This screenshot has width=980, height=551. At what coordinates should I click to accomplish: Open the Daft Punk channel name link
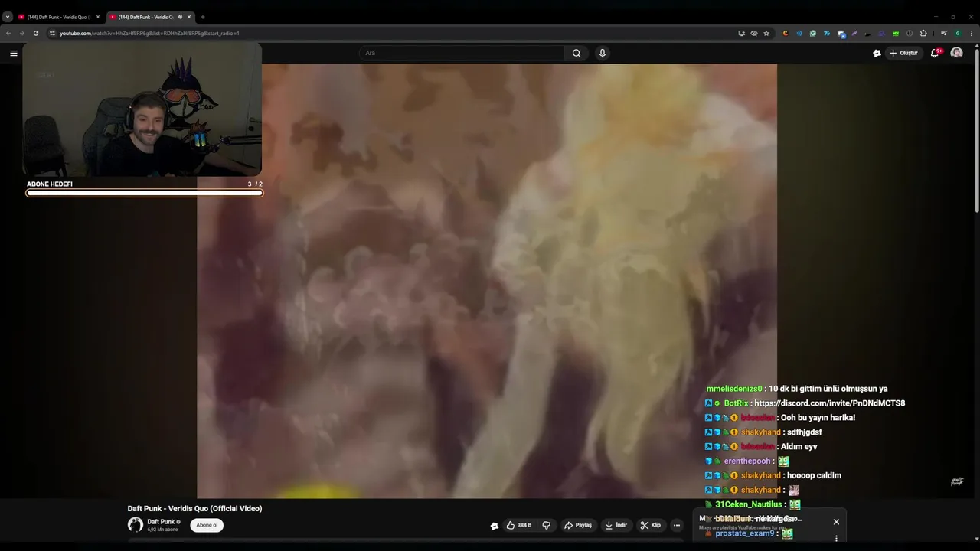(161, 522)
